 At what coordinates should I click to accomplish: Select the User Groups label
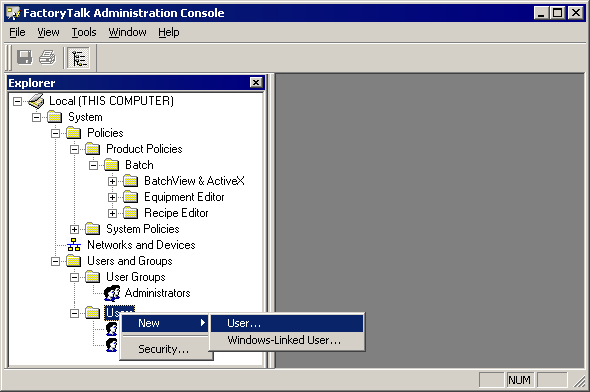point(135,277)
